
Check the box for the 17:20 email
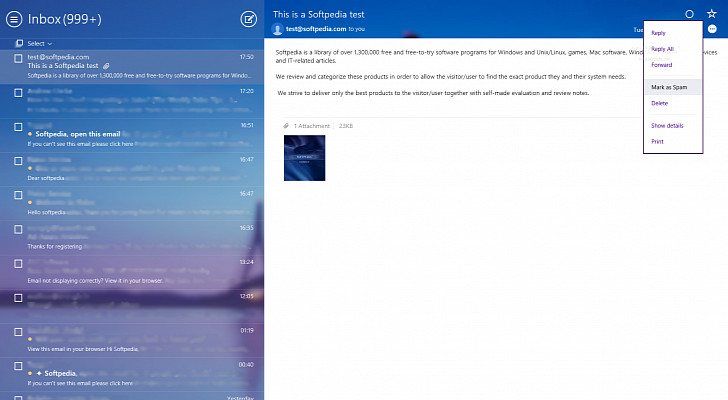point(18,92)
